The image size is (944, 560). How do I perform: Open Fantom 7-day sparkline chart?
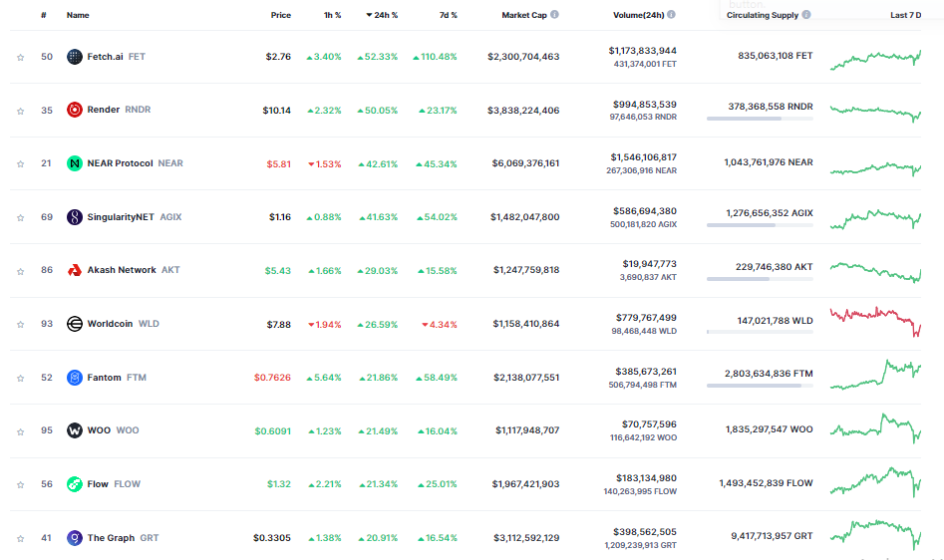tap(875, 375)
